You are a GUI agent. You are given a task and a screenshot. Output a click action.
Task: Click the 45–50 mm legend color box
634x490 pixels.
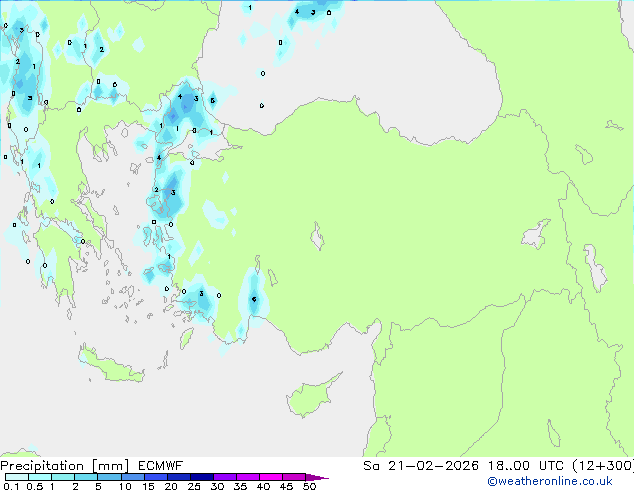(294, 477)
